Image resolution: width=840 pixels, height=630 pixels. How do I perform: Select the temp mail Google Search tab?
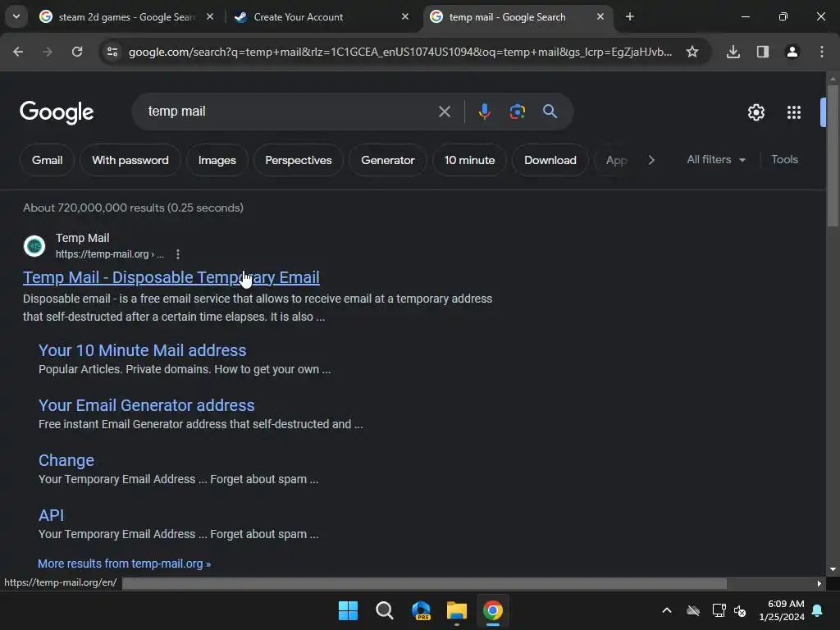[517, 16]
